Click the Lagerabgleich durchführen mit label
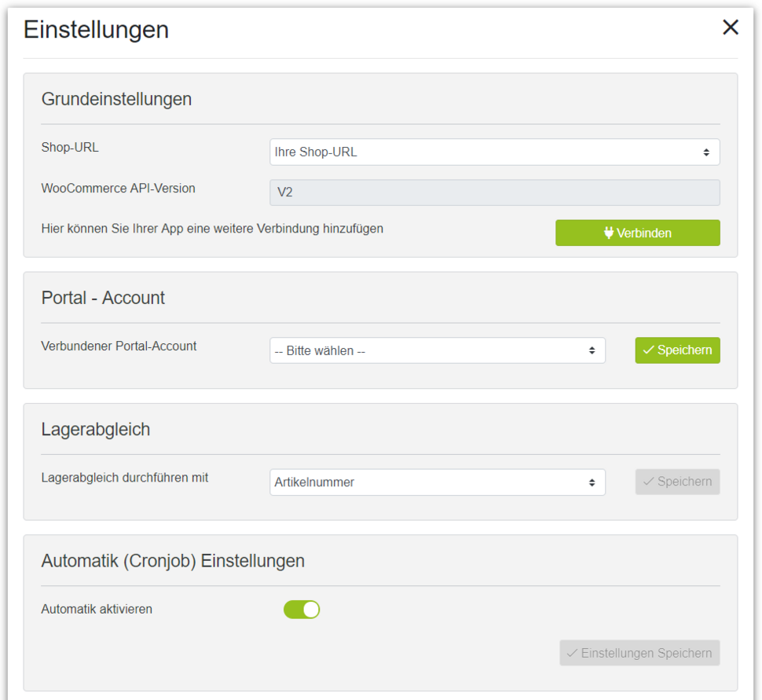 (x=124, y=478)
